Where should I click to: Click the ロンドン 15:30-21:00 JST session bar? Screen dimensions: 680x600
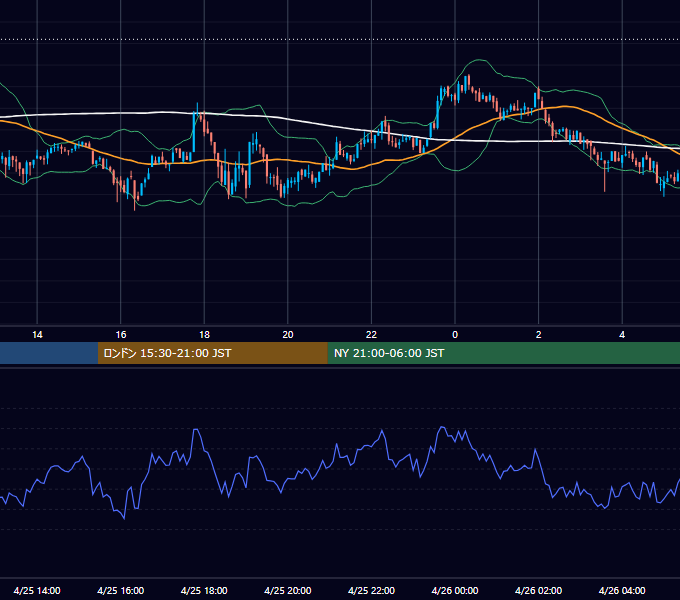(212, 353)
